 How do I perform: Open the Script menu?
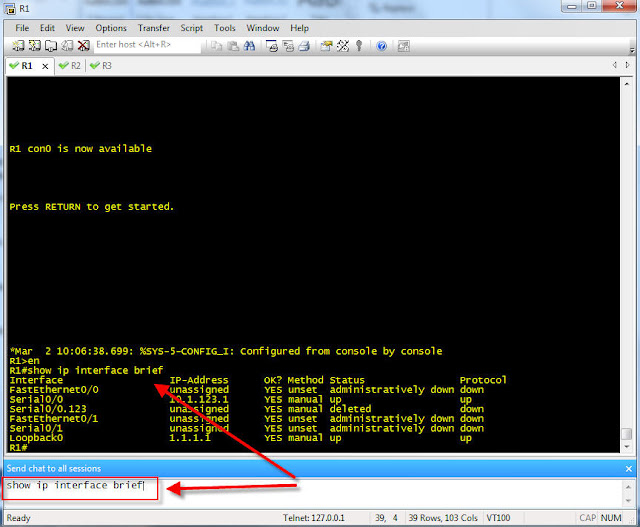coord(191,28)
